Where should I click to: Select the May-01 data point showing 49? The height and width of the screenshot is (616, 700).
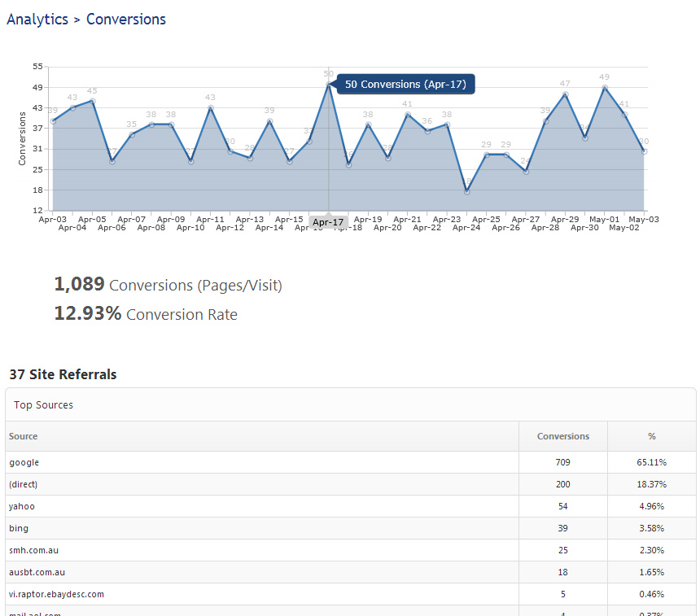point(605,87)
